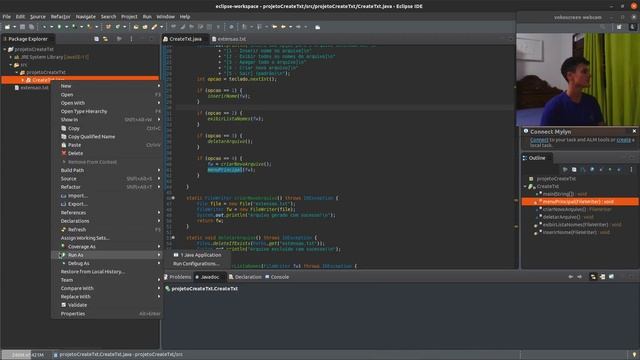The width and height of the screenshot is (640, 360).
Task: Click the Open Perspective icon in main toolbar
Action: click(x=619, y=27)
